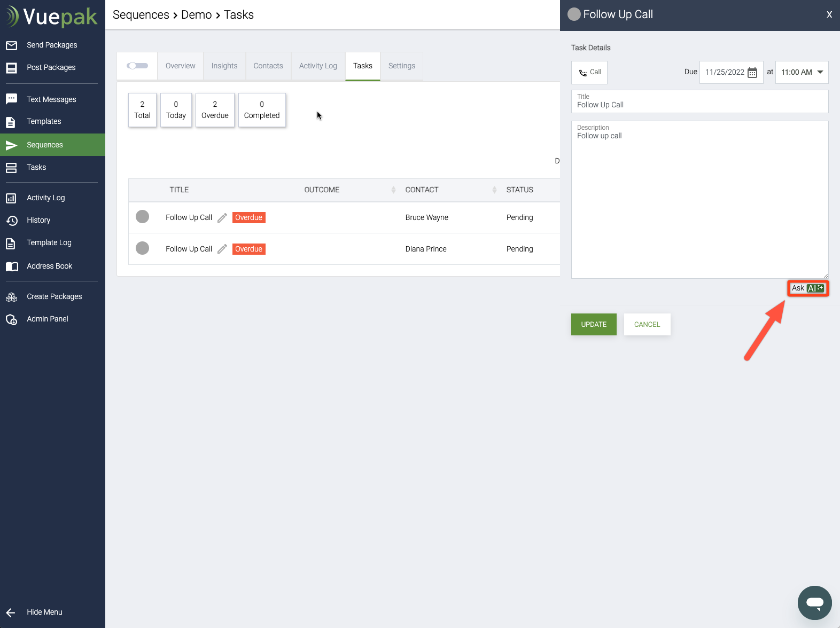Mark Bruce Wayne's task status circle
The image size is (840, 628).
point(142,217)
